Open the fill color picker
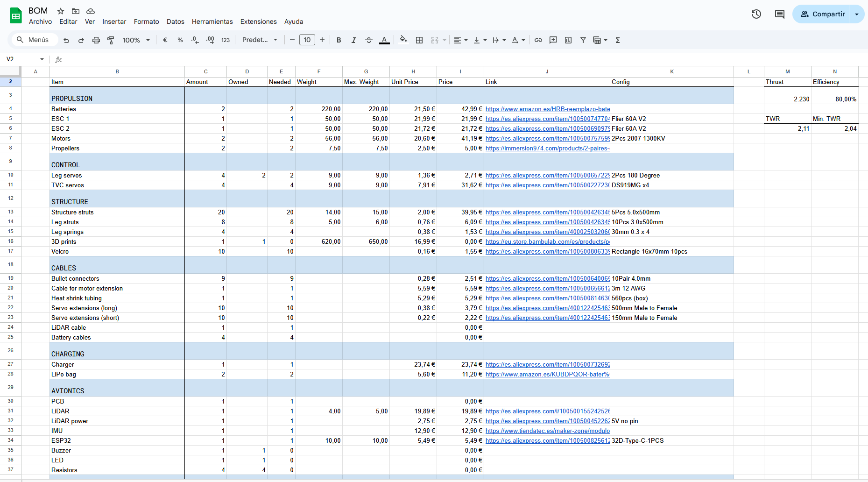The image size is (868, 482). coord(403,40)
